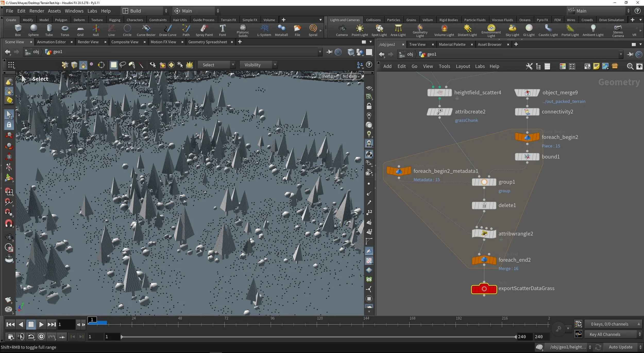Add a sticky note in network editor

[596, 66]
